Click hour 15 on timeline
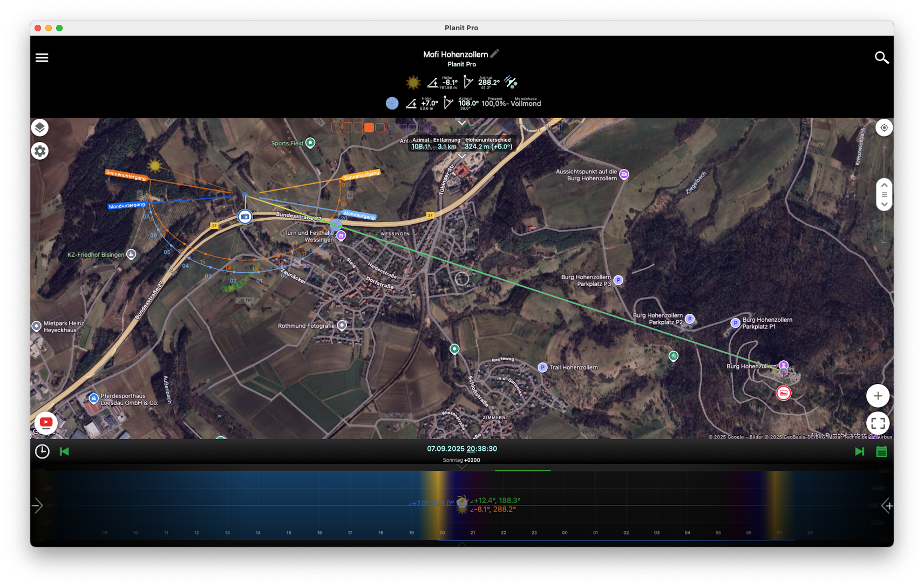The height and width of the screenshot is (587, 924). coord(289,532)
